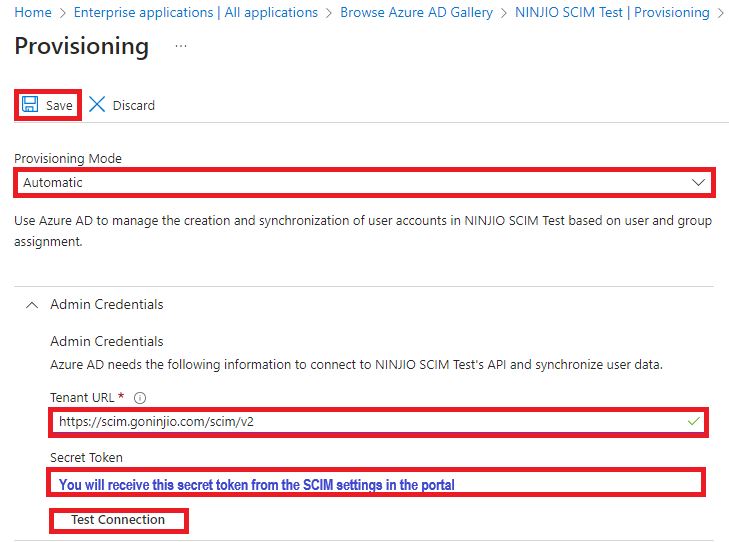Click the green validation checkmark in Tenant URL
729x542 pixels.
[x=694, y=421]
